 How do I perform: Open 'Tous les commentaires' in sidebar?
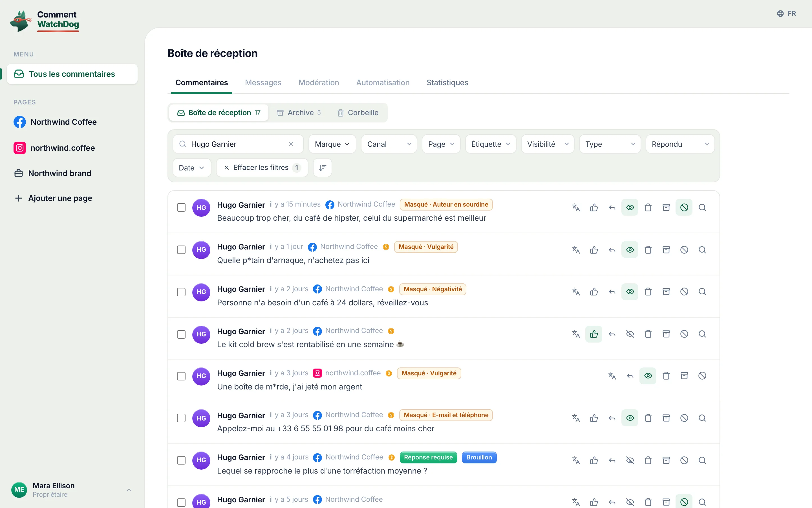pyautogui.click(x=72, y=74)
